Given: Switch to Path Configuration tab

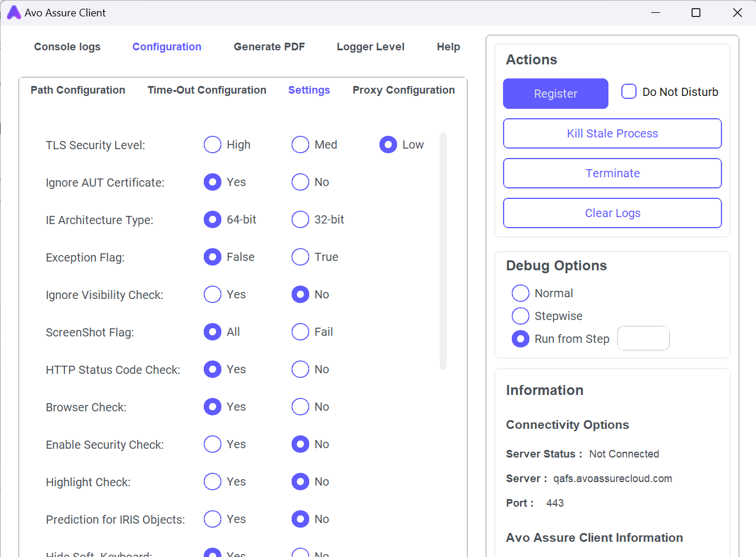Looking at the screenshot, I should (x=78, y=90).
